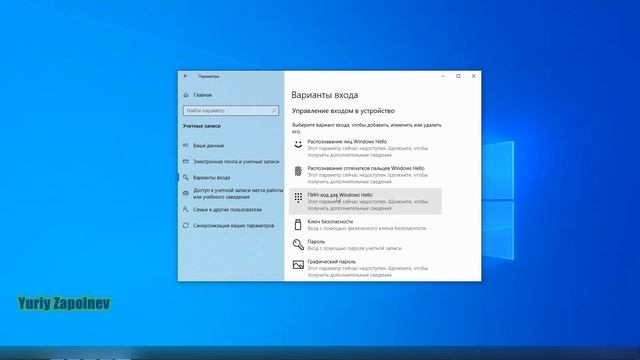Click the password key icon
Screen dimensions: 640x360
(298, 244)
